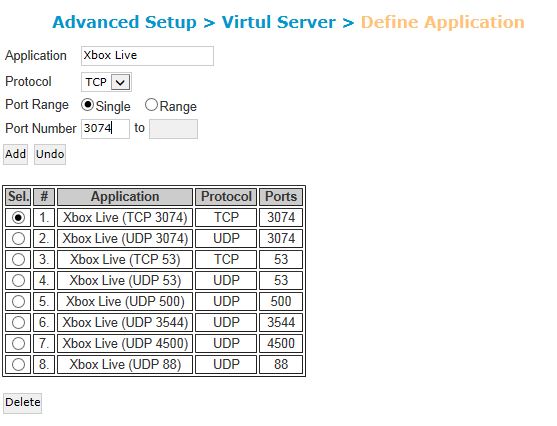
Task: Click the Port Number start field
Action: coord(105,129)
